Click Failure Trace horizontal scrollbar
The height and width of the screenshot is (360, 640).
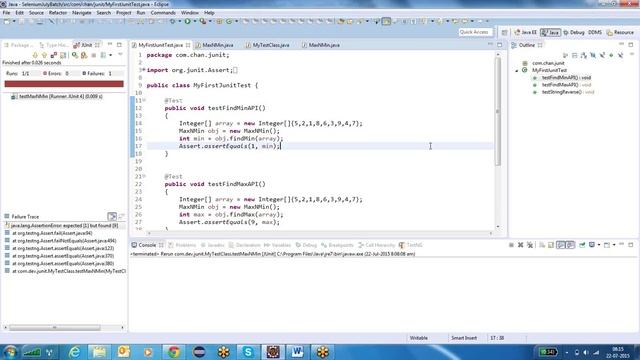[55, 328]
